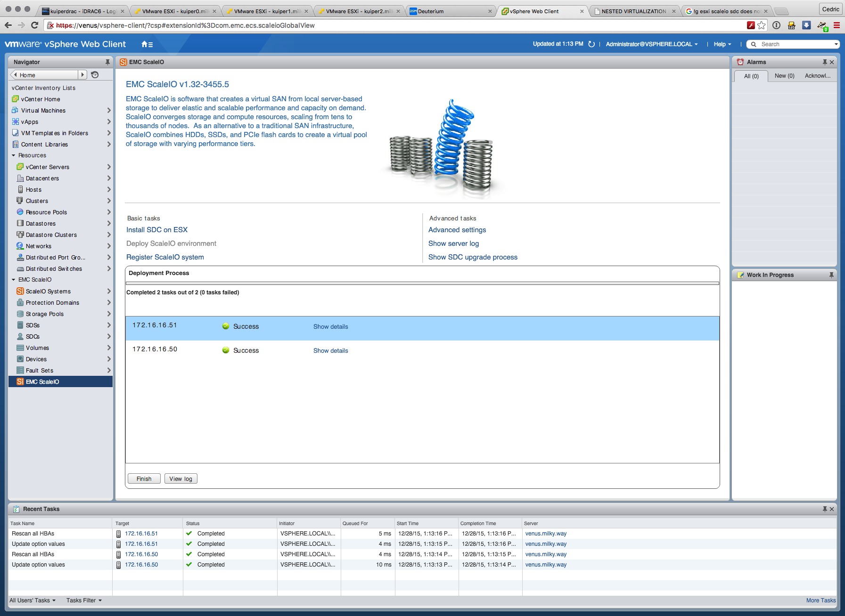Click Install SDC on ESX link
845x616 pixels.
coord(157,230)
